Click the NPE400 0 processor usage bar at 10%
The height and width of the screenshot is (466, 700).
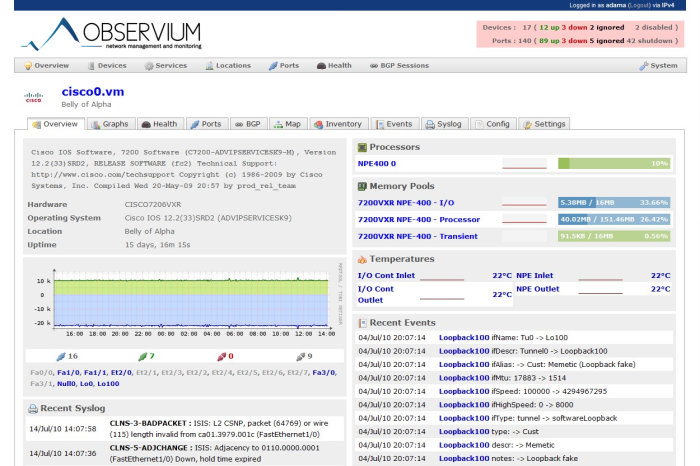[x=614, y=164]
